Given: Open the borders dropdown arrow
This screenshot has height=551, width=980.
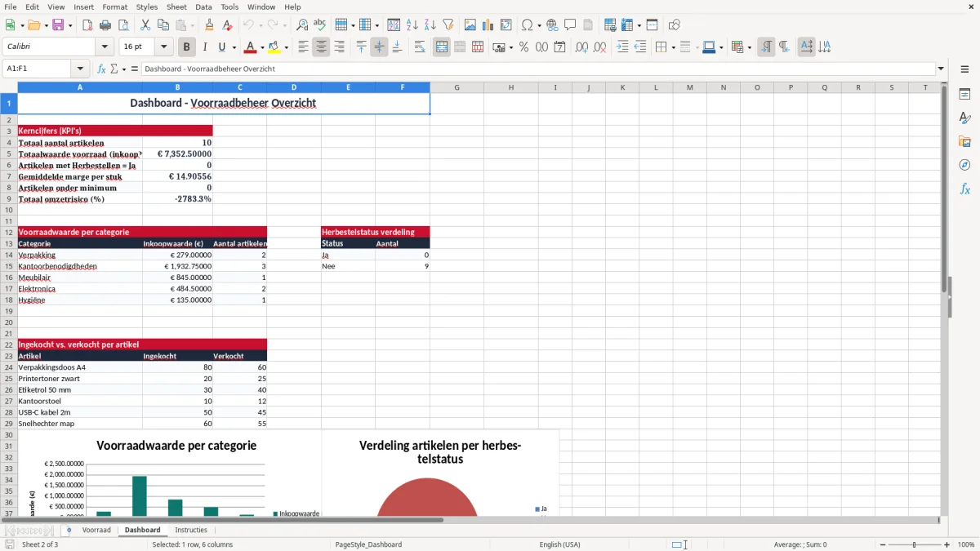Looking at the screenshot, I should [672, 47].
